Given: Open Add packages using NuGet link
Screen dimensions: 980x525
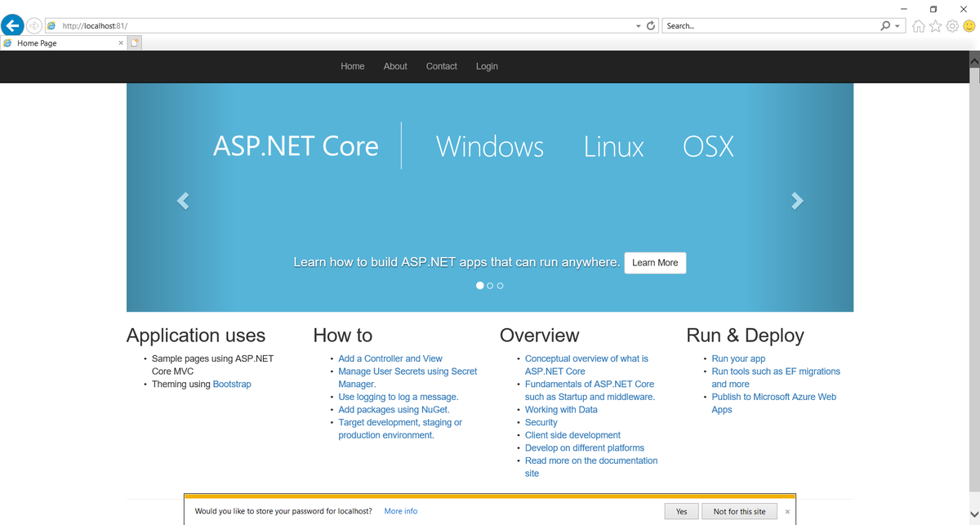Looking at the screenshot, I should pyautogui.click(x=394, y=410).
